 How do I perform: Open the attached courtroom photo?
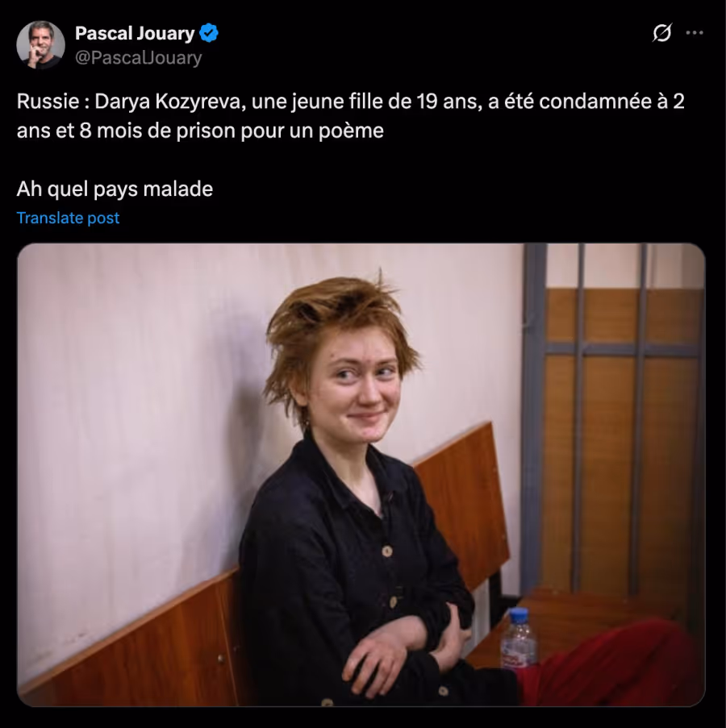tap(361, 475)
